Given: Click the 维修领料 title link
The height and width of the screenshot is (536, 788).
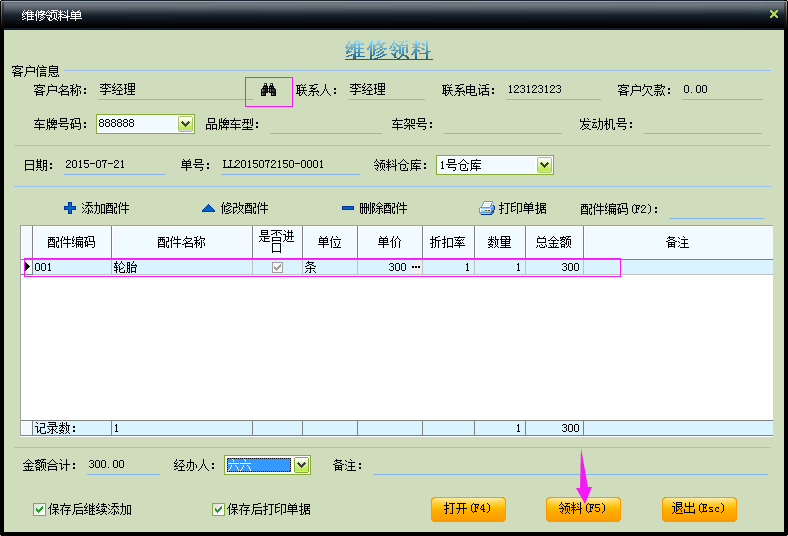Looking at the screenshot, I should 388,51.
